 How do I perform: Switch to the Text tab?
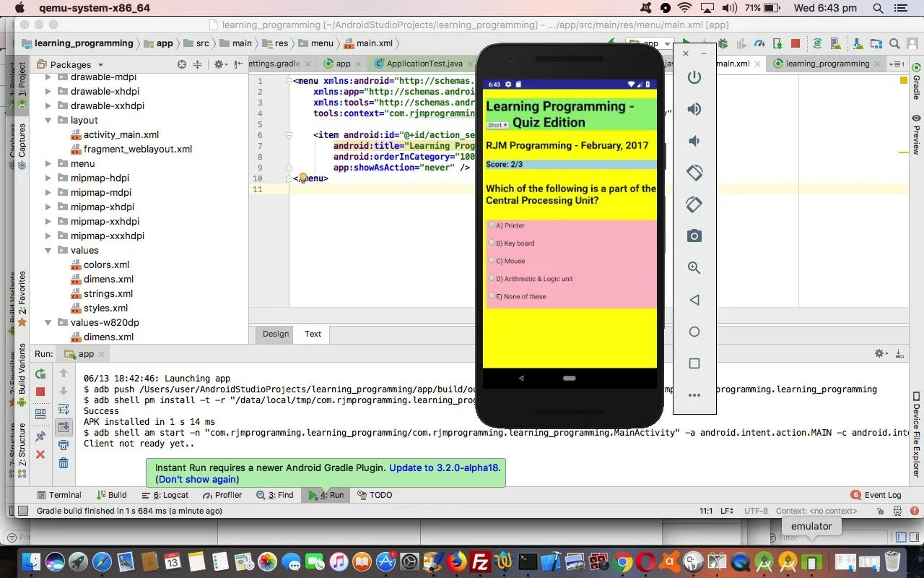(x=313, y=334)
